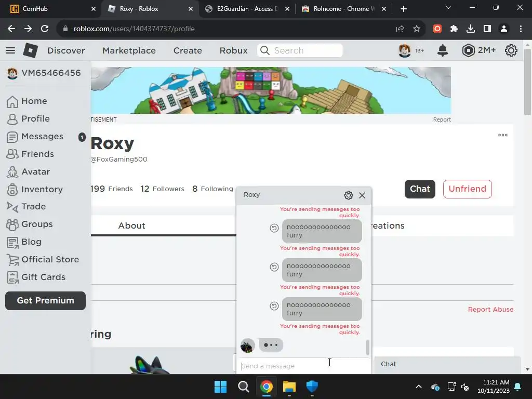Open the Roblox settings gear
Viewport: 532px width, 399px height.
[511, 50]
